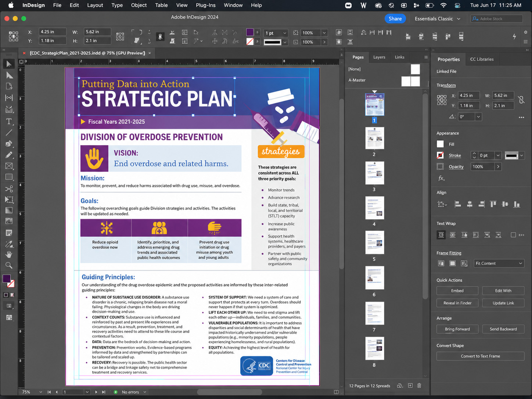Click the Fill color swatch in Appearance
532x399 pixels.
[440, 144]
